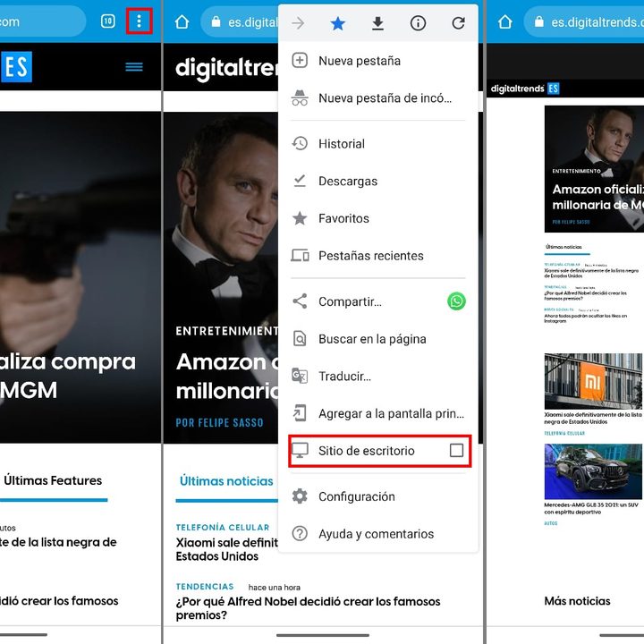Open the three-dot Chrome menu
The width and height of the screenshot is (644, 644).
(x=140, y=21)
